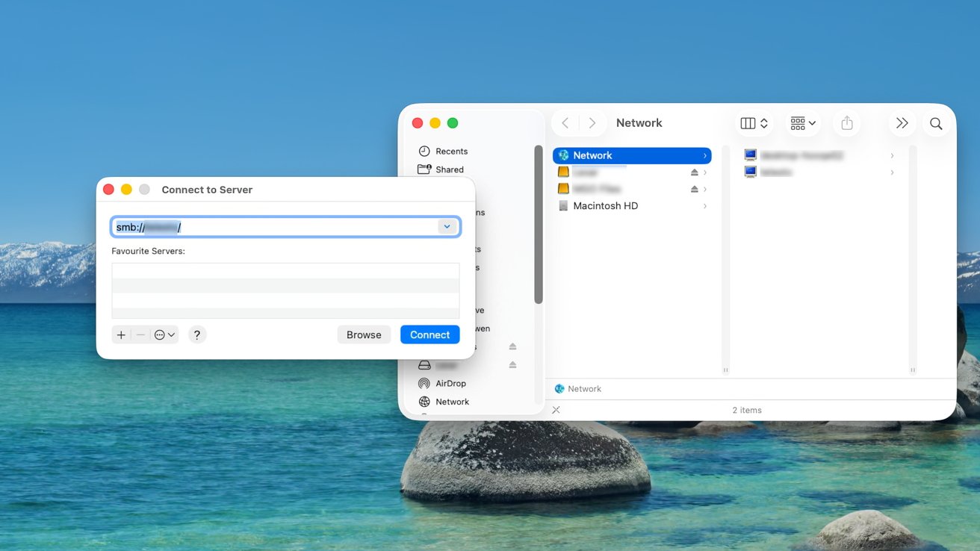Click the Finder sidebar scrollbar
Screen dimensions: 980x551
538,224
